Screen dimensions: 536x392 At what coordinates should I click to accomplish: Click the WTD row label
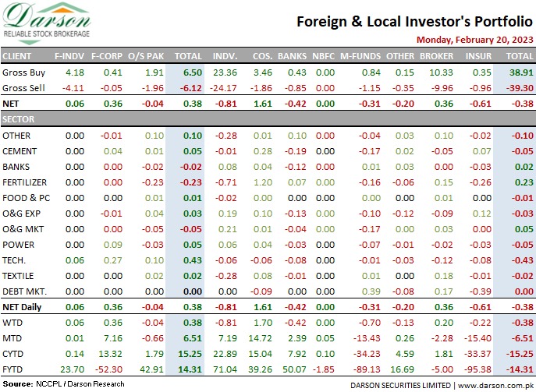point(12,323)
